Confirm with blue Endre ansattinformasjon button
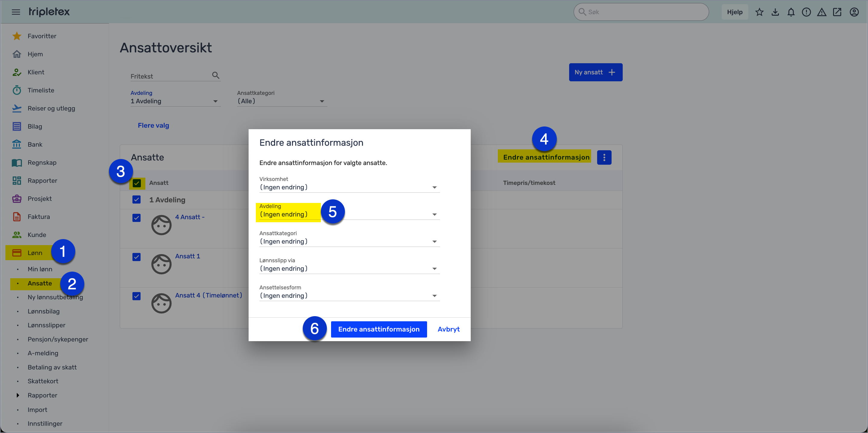868x433 pixels. tap(379, 329)
